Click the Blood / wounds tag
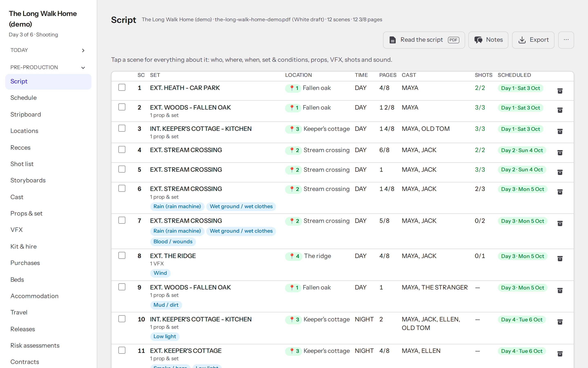 173,242
